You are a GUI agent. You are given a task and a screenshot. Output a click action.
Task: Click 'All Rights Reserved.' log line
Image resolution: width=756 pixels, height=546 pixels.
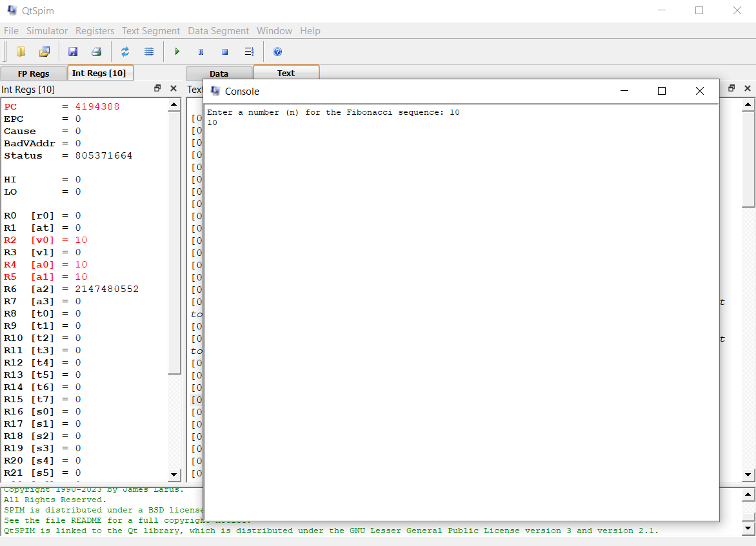tap(55, 500)
